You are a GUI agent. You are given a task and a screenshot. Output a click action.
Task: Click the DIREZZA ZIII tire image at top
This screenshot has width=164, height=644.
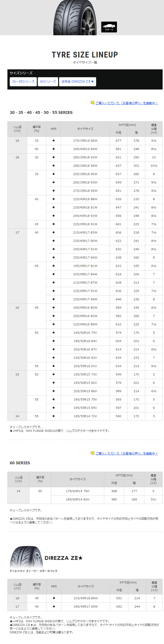click(x=75, y=18)
